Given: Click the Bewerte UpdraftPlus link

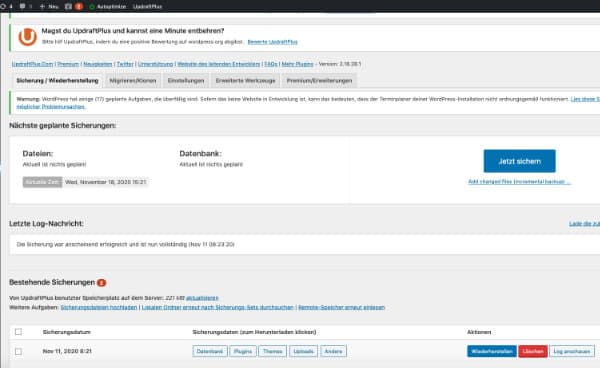Looking at the screenshot, I should pyautogui.click(x=272, y=42).
